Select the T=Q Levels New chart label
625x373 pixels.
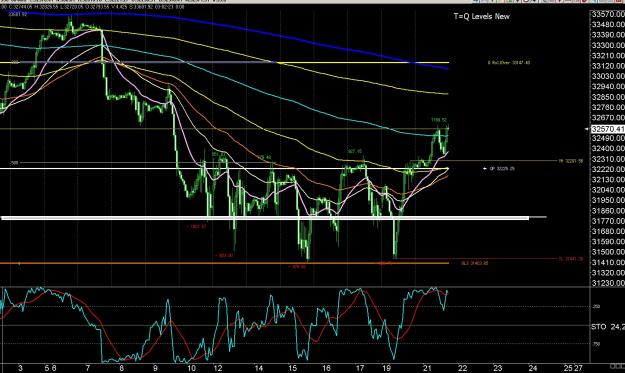tap(482, 16)
